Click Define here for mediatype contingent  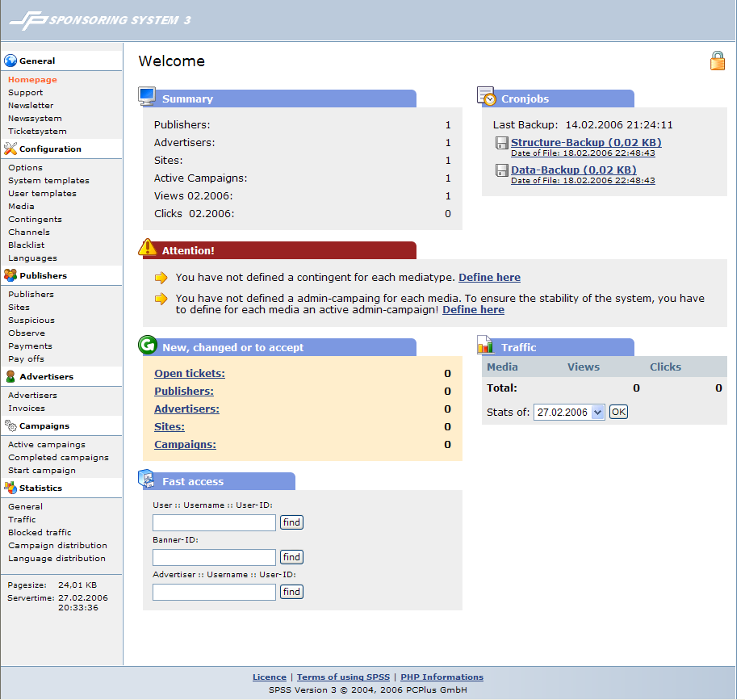(489, 278)
